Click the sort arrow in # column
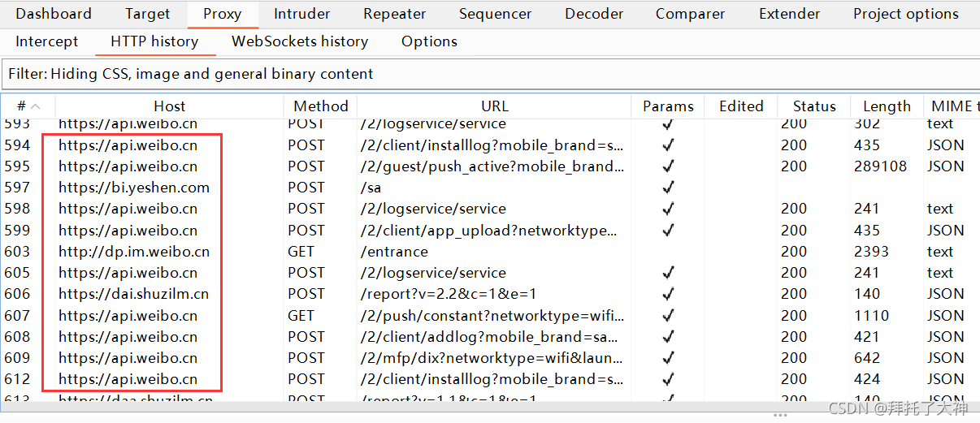Viewport: 980px width, 423px height. [35, 107]
